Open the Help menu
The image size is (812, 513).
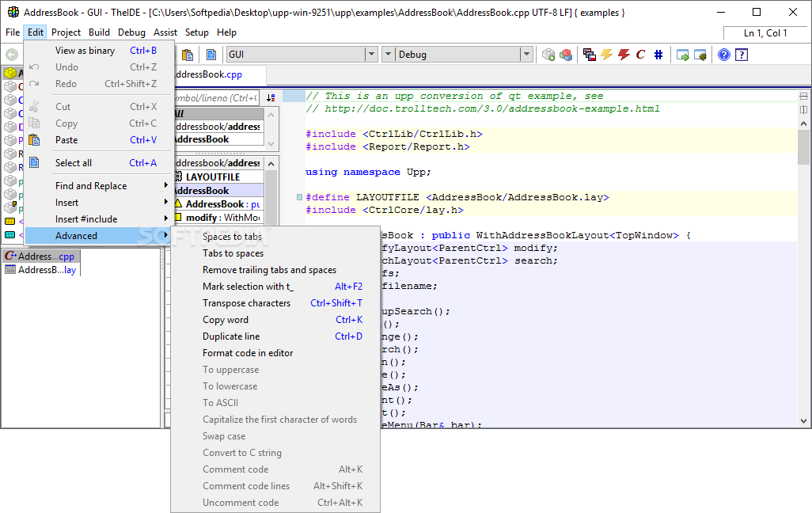tap(226, 32)
